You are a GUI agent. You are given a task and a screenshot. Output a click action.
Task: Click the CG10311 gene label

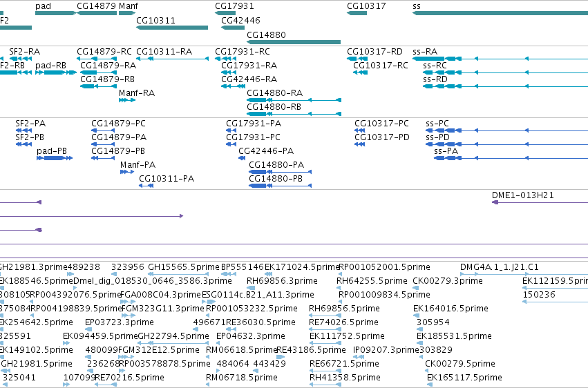(x=155, y=21)
